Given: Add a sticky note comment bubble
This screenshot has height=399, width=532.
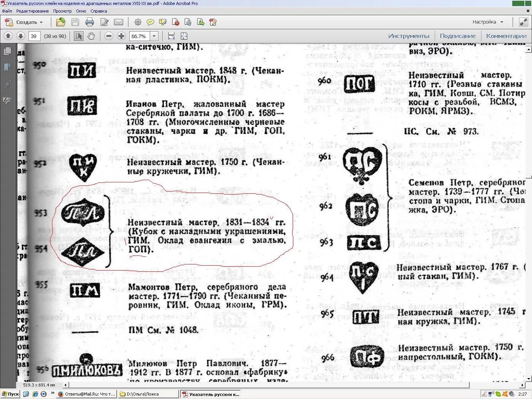Looking at the screenshot, I should coord(150,22).
